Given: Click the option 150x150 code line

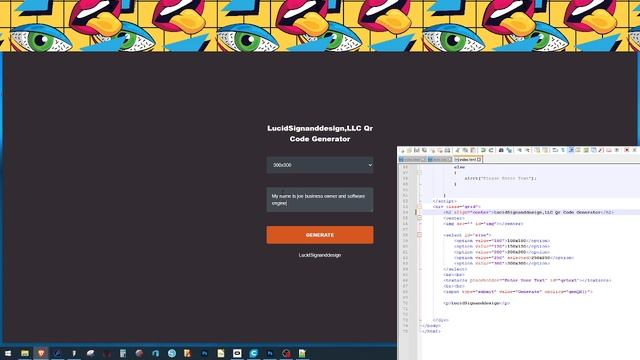Looking at the screenshot, I should coord(502,247).
